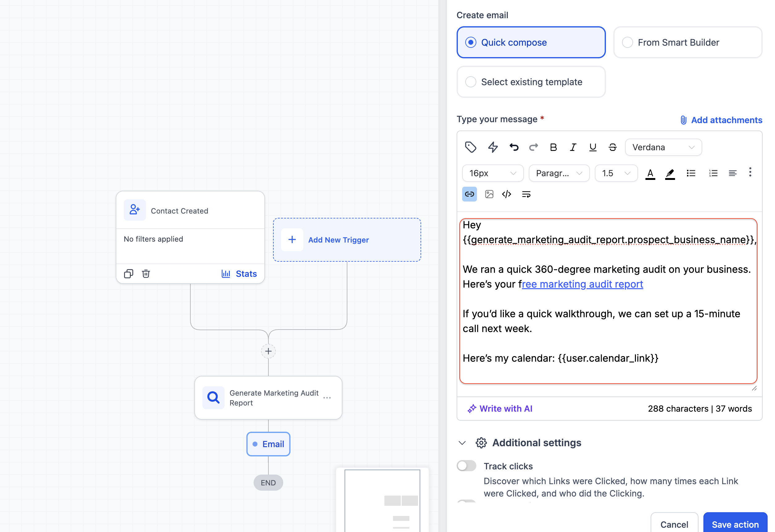Enable the Track clicks toggle
The height and width of the screenshot is (532, 775).
tap(466, 466)
